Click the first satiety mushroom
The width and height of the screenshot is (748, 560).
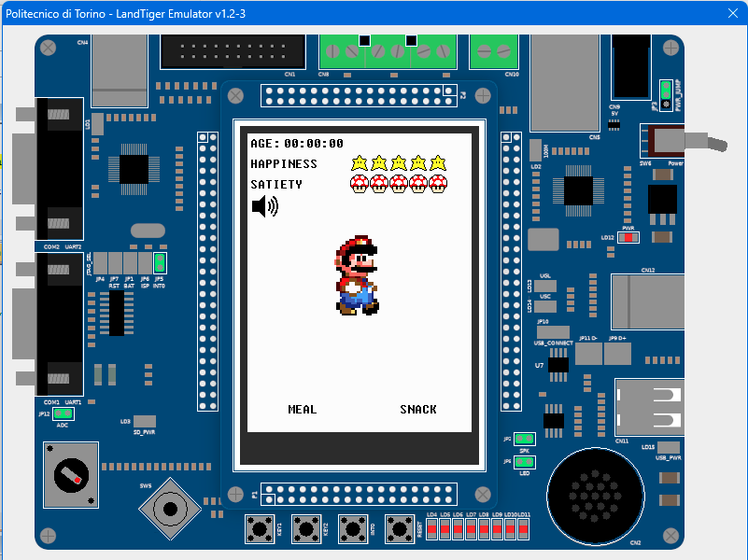[360, 184]
